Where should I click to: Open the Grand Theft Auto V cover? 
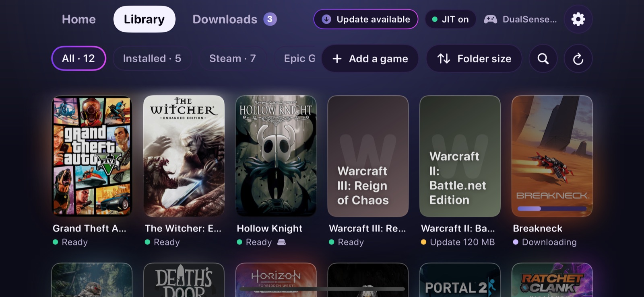92,156
